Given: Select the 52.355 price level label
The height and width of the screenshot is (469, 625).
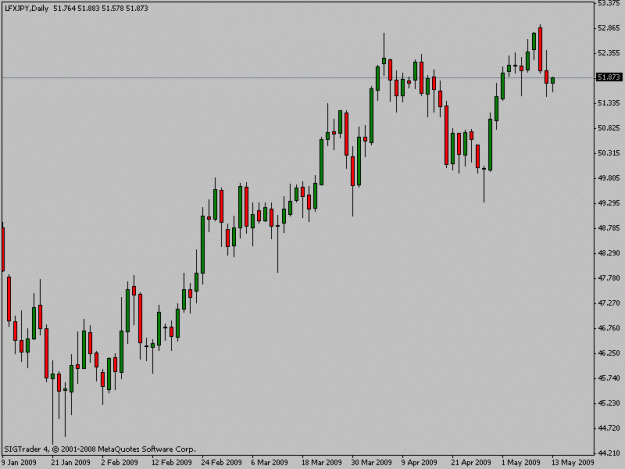Looking at the screenshot, I should coord(609,53).
